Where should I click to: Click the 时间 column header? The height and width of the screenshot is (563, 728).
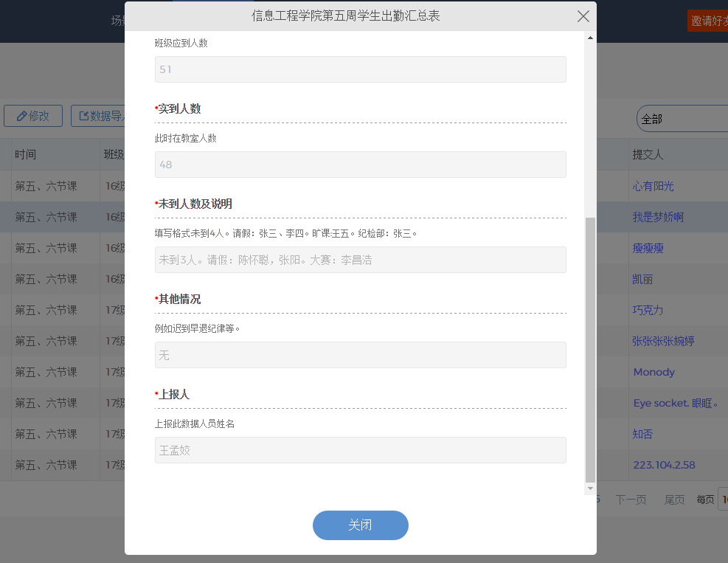(x=26, y=155)
